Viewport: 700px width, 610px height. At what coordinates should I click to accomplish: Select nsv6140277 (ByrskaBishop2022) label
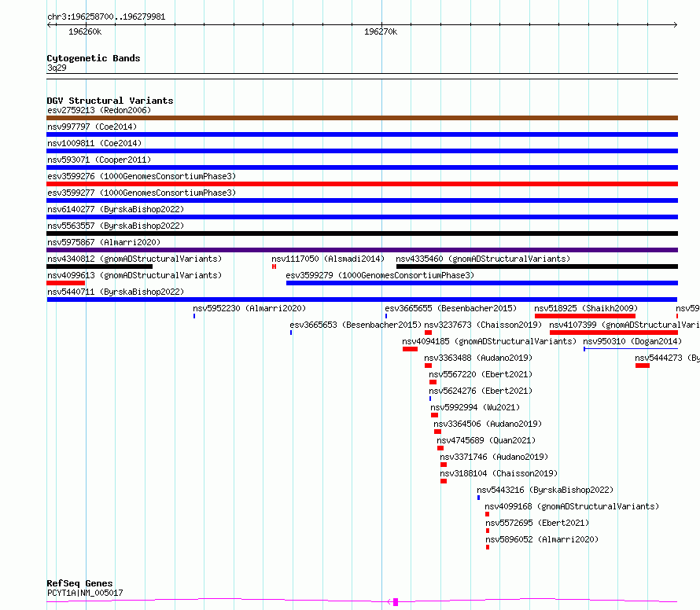116,209
